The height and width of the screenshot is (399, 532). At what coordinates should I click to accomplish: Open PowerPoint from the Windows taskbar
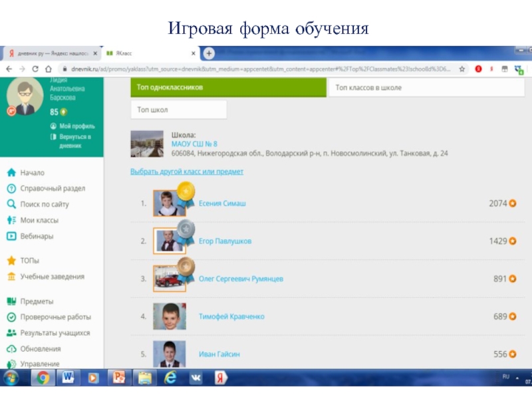[120, 378]
